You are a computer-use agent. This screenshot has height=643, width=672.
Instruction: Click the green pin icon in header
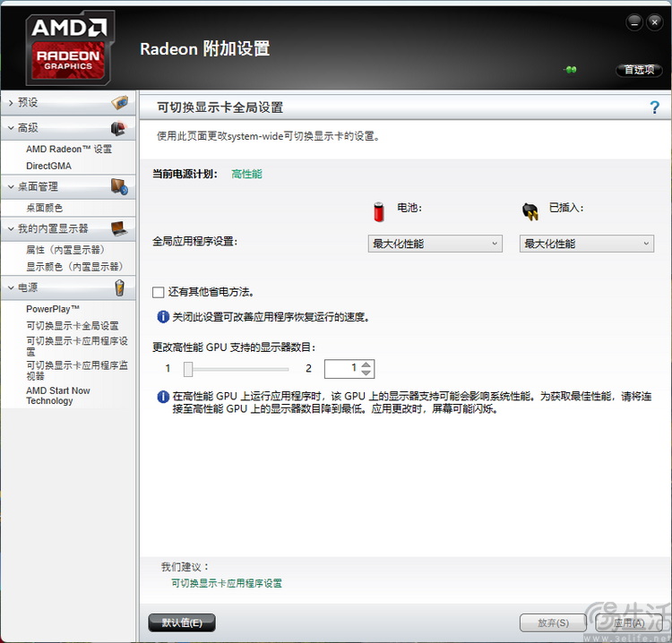pos(571,69)
